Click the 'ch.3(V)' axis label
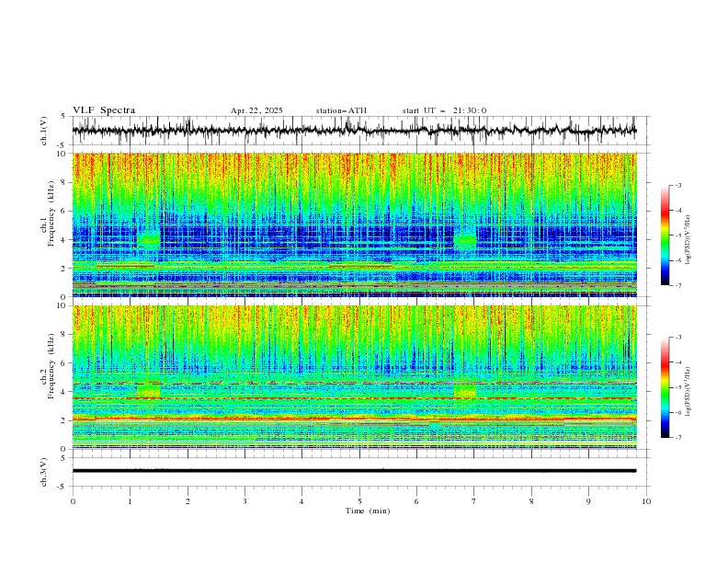The width and height of the screenshot is (728, 563). click(44, 472)
